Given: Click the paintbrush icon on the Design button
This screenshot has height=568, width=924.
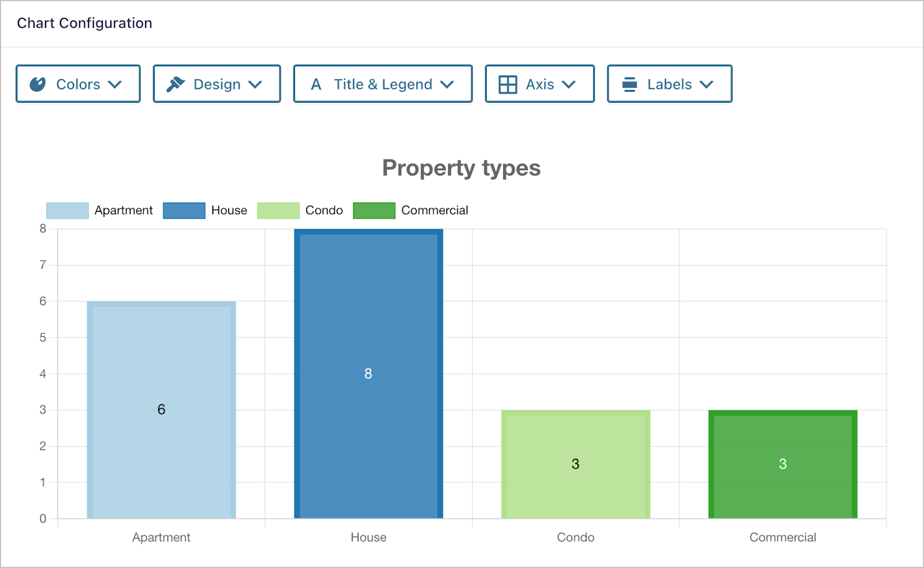Looking at the screenshot, I should [177, 83].
